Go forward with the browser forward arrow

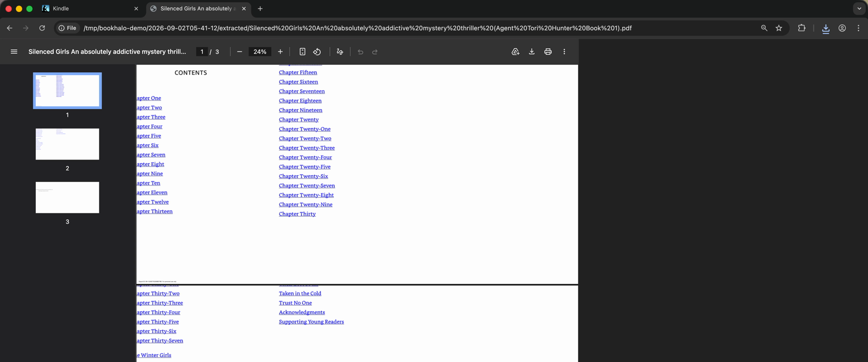pyautogui.click(x=25, y=28)
